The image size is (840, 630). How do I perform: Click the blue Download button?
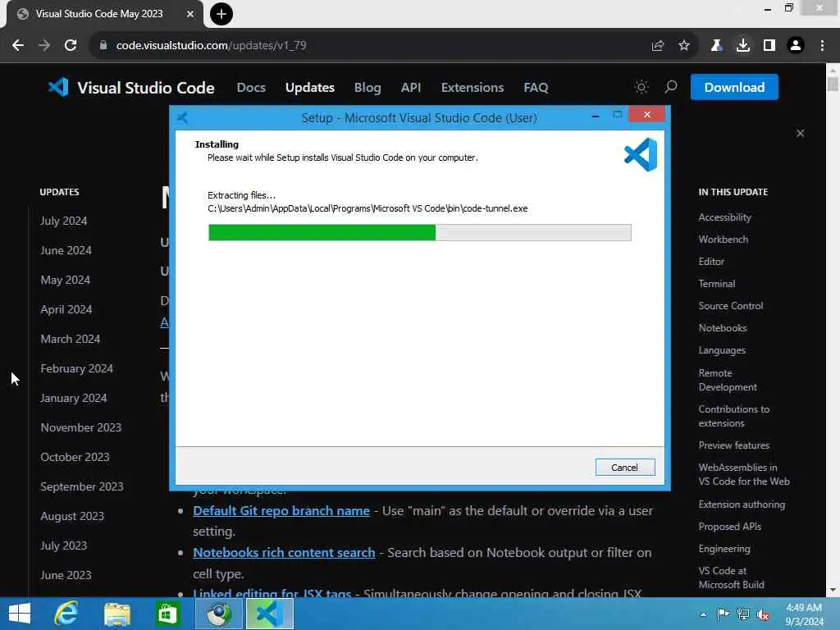tap(734, 87)
